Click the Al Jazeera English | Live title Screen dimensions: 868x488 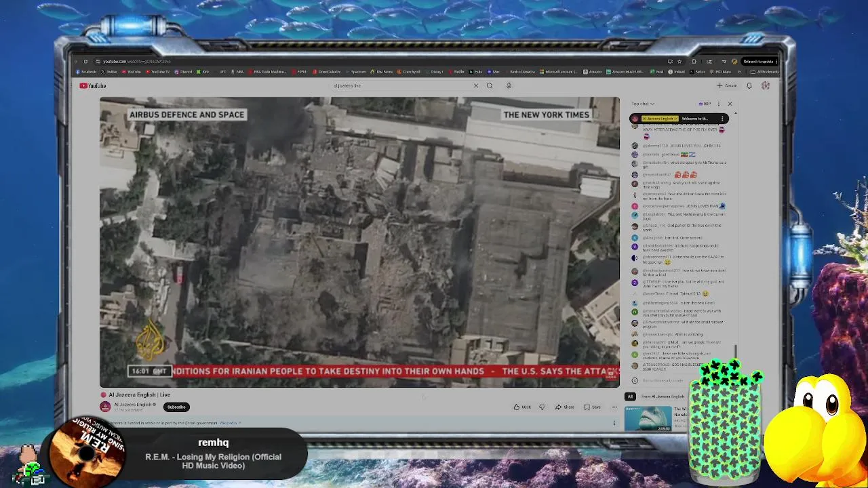[140, 394]
